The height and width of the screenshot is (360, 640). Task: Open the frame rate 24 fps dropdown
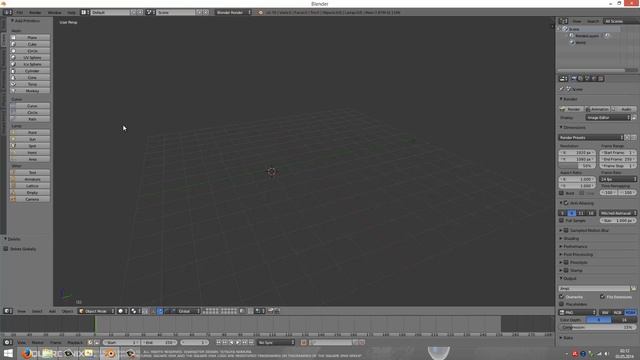click(x=618, y=179)
